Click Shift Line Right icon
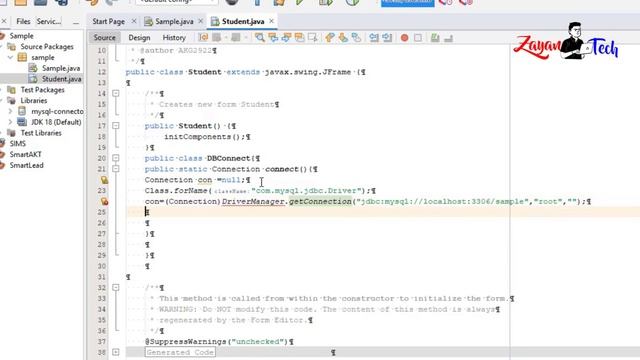The width and height of the screenshot is (640, 360). [387, 38]
